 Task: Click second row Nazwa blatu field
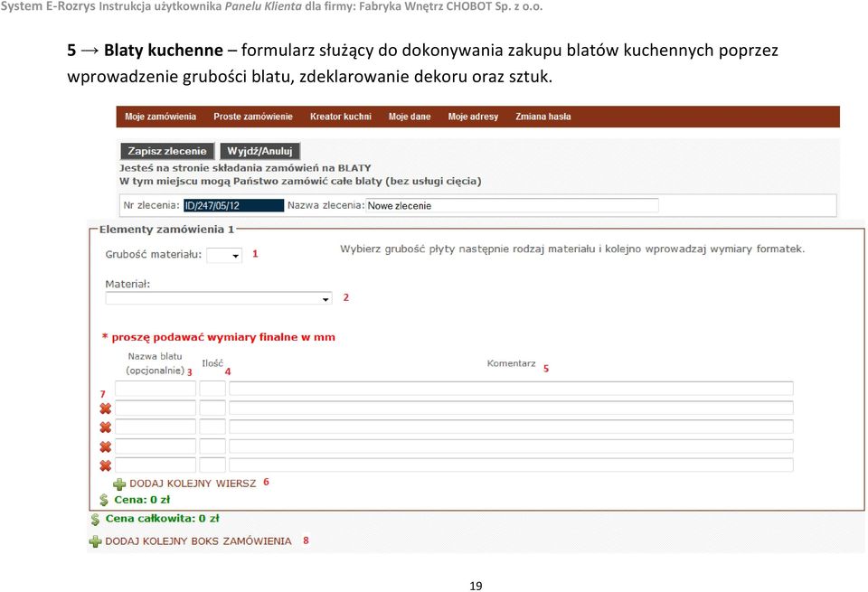tap(155, 409)
